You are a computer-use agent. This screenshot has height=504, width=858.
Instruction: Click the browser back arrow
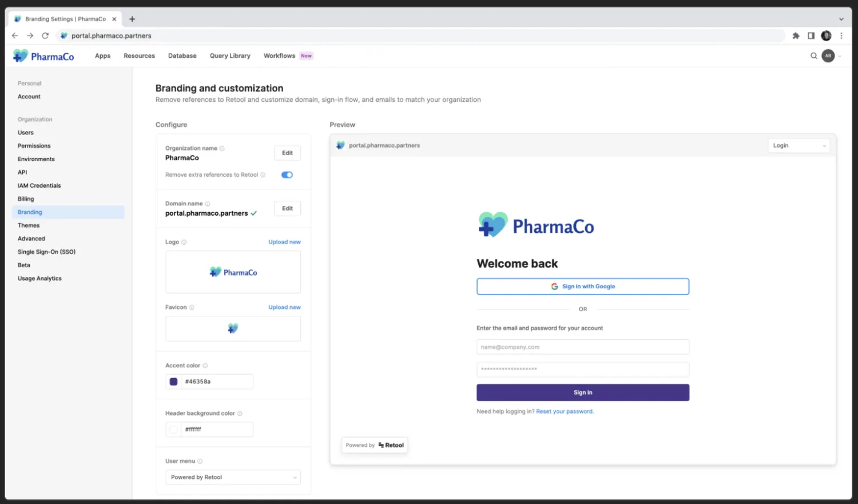tap(15, 35)
